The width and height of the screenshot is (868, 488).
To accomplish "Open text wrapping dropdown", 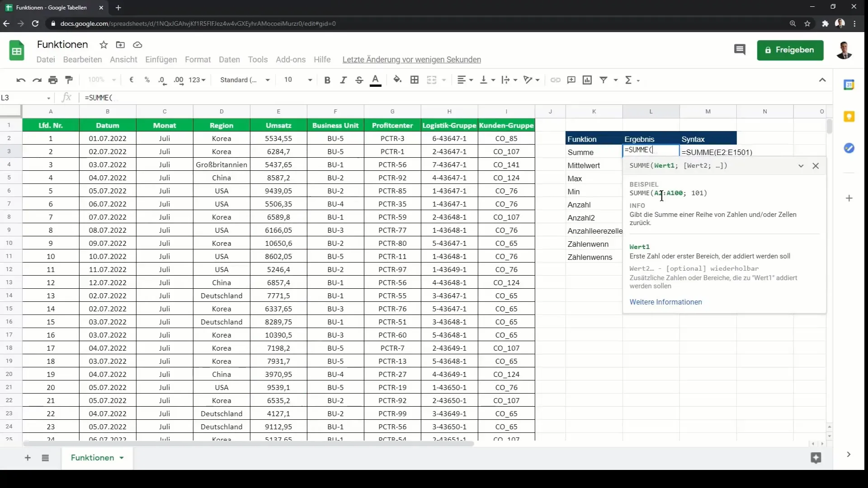I will (x=509, y=80).
